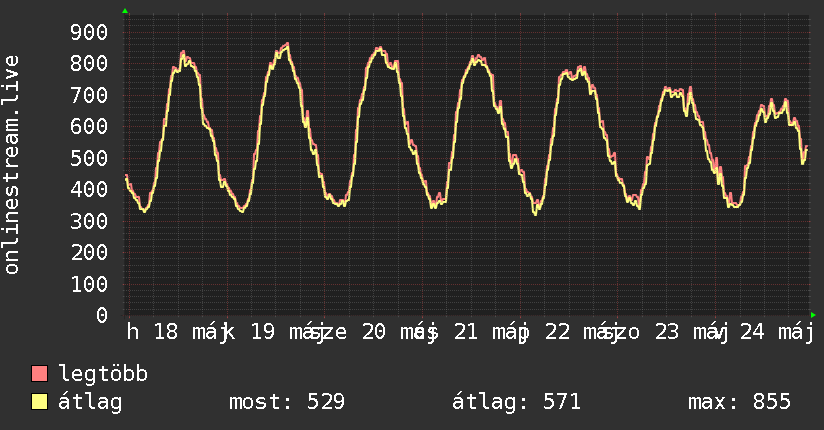Click the 23 máj date label
This screenshot has height=430, width=824.
(x=692, y=333)
